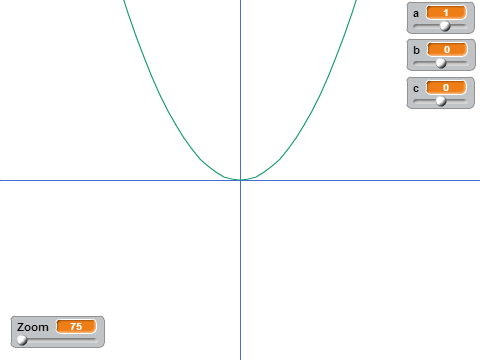Click the orange value 1 of variable a
480x360 pixels.
click(446, 13)
